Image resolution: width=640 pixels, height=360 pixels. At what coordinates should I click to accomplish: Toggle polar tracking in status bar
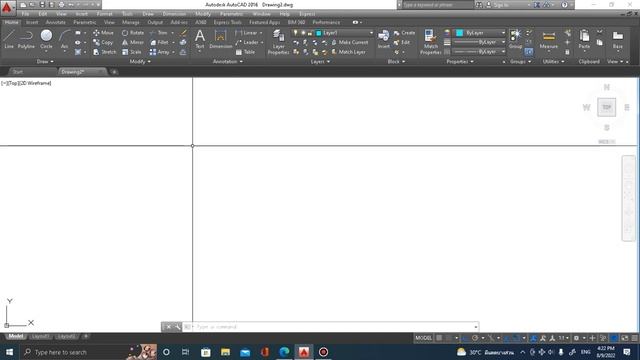pyautogui.click(x=475, y=338)
